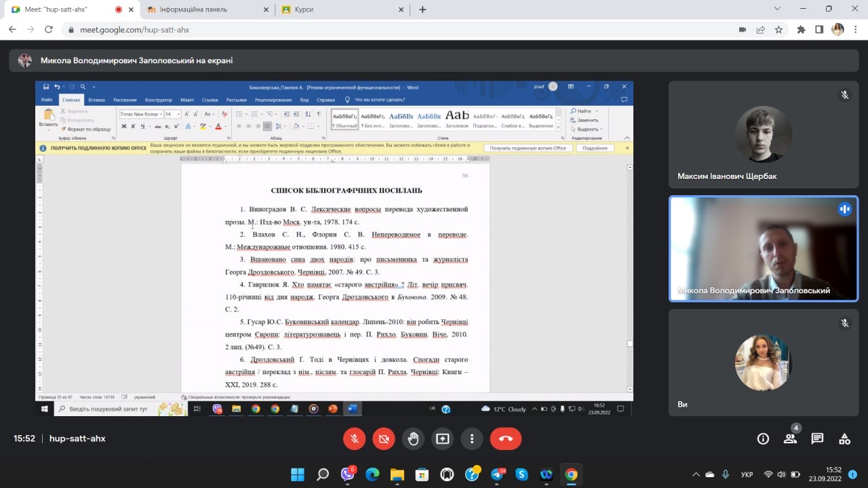
Task: Click the raise hand button in Meet
Action: (x=413, y=439)
